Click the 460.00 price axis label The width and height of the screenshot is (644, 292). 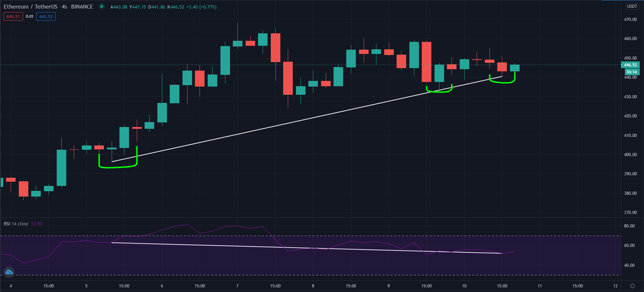click(x=630, y=39)
